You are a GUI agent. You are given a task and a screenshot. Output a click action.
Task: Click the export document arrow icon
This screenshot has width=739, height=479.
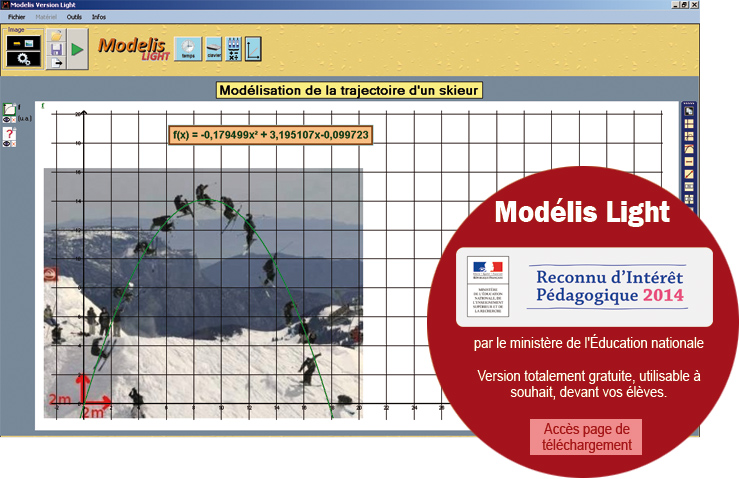pos(56,63)
